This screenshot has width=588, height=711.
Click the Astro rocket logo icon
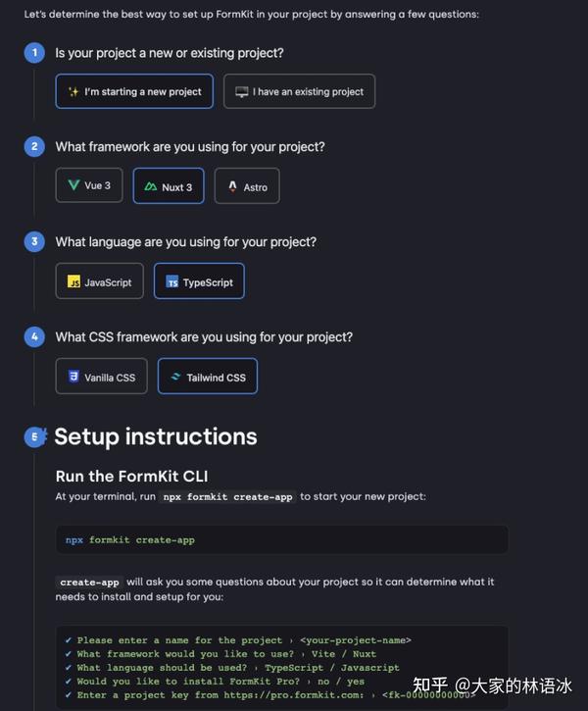pyautogui.click(x=233, y=186)
